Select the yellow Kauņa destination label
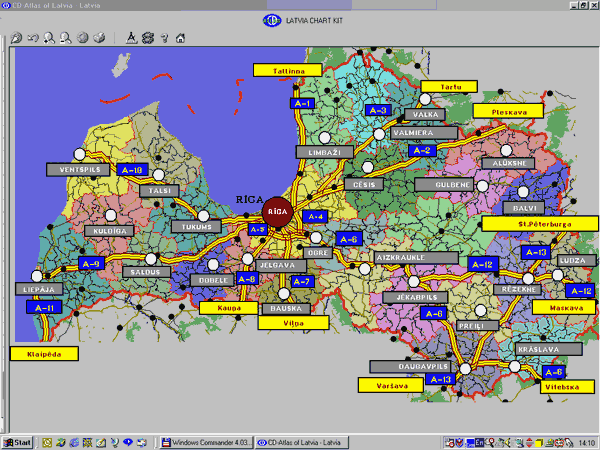 (229, 308)
